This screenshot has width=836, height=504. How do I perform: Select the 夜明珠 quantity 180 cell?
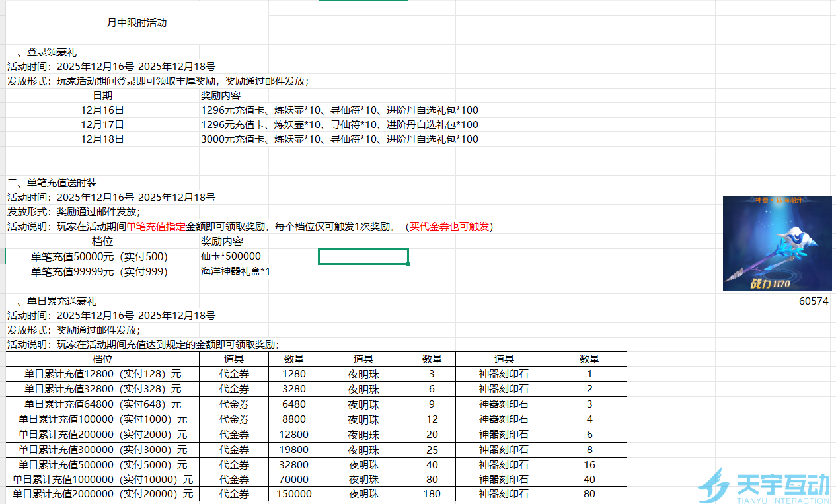coord(432,493)
